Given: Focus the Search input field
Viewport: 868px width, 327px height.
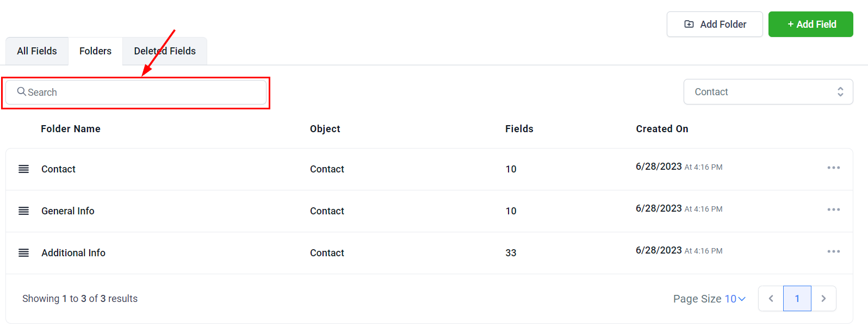Looking at the screenshot, I should (141, 92).
